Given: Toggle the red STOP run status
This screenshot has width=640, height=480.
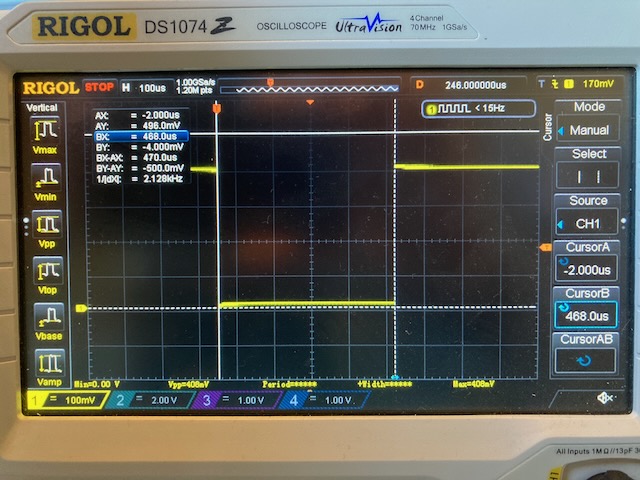Looking at the screenshot, I should coord(99,87).
